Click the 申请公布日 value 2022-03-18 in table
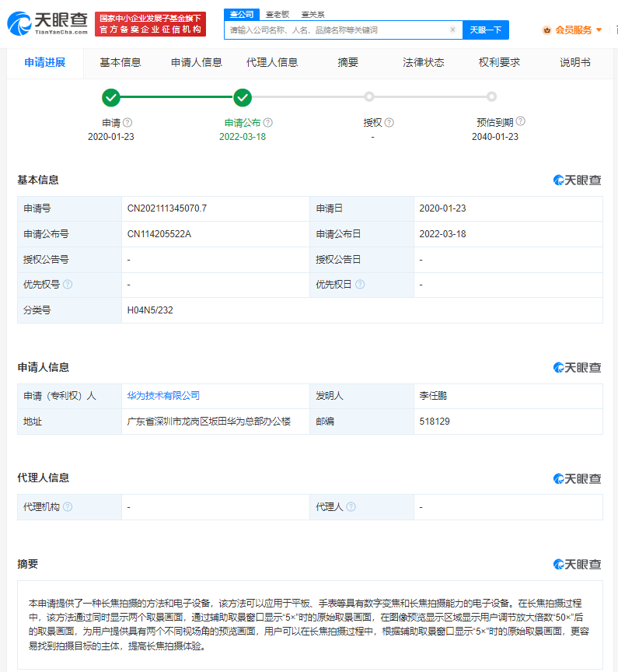This screenshot has width=618, height=672. 442,234
